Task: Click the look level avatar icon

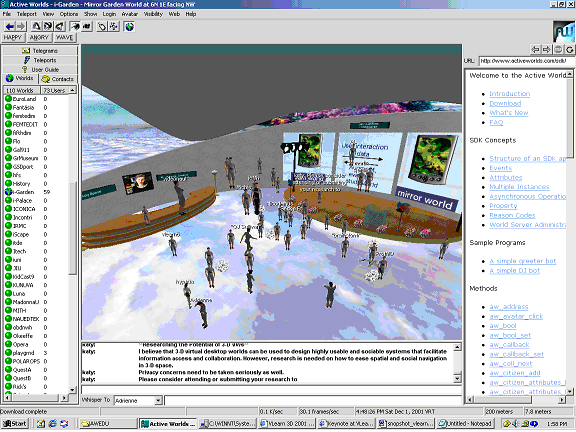Action: 48,26
